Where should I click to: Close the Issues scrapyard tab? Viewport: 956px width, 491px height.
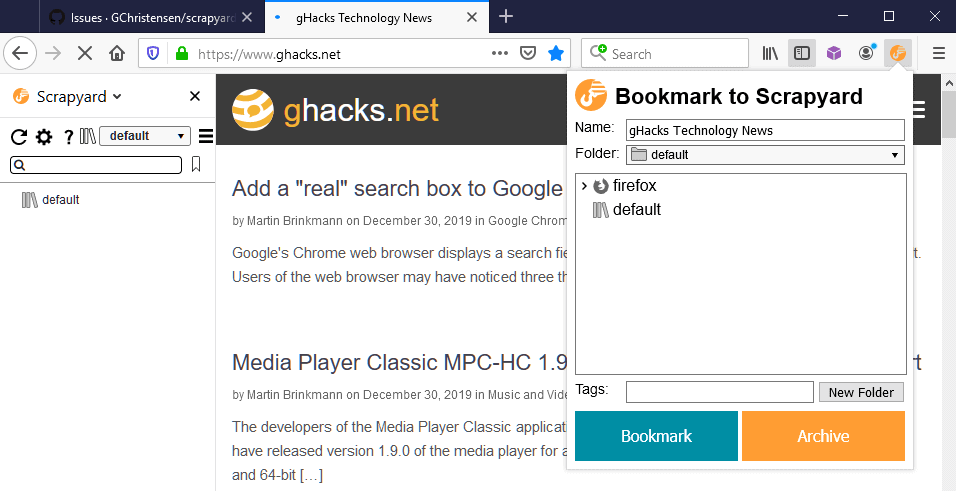(x=247, y=18)
